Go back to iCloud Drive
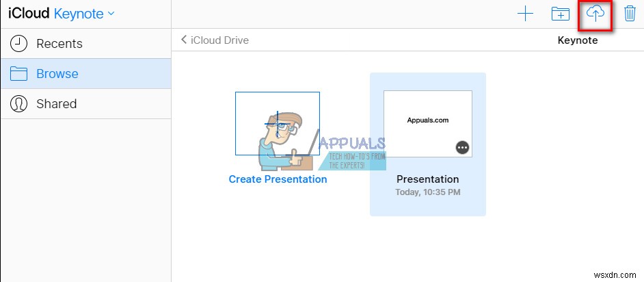Image resolution: width=644 pixels, height=282 pixels. 215,40
